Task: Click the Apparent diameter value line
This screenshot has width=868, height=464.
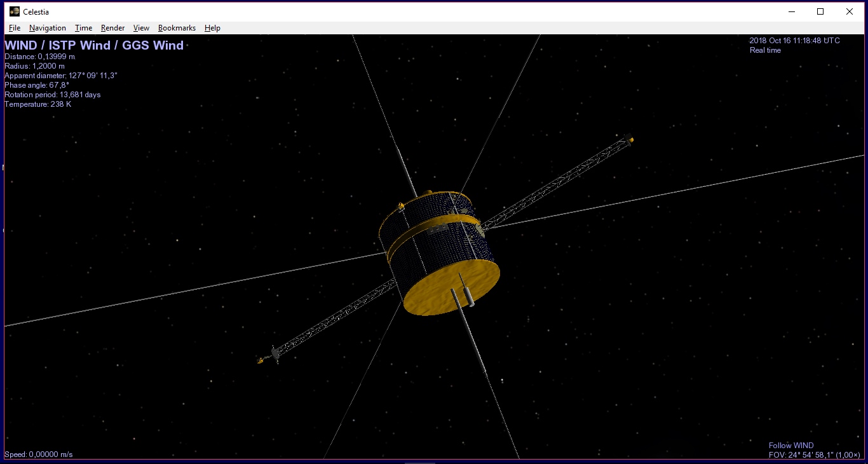Action: 61,76
